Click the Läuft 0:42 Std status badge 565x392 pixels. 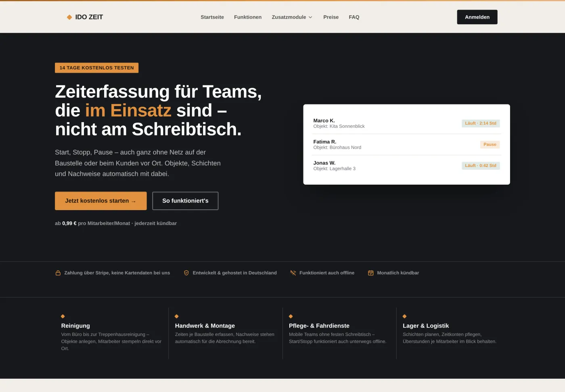pos(481,166)
